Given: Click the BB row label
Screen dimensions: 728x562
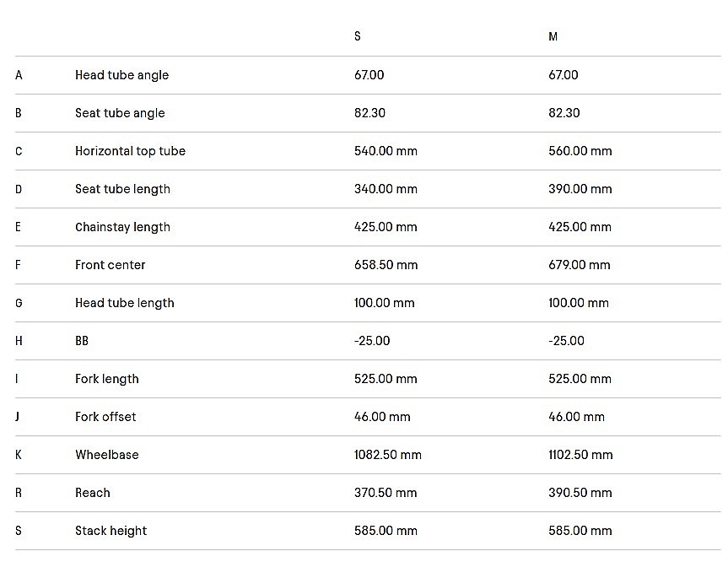Looking at the screenshot, I should (x=82, y=341).
